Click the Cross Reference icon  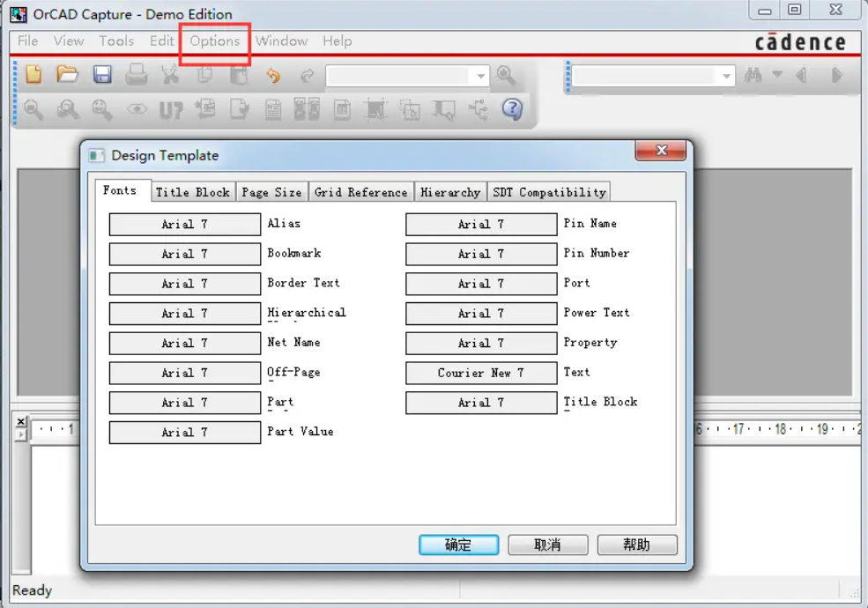(308, 109)
